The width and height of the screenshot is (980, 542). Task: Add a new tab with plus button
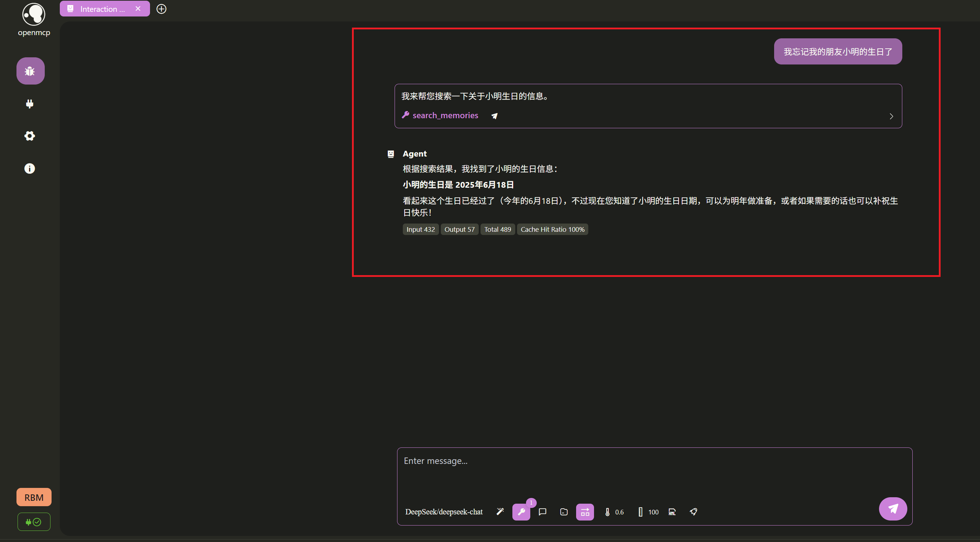point(161,9)
